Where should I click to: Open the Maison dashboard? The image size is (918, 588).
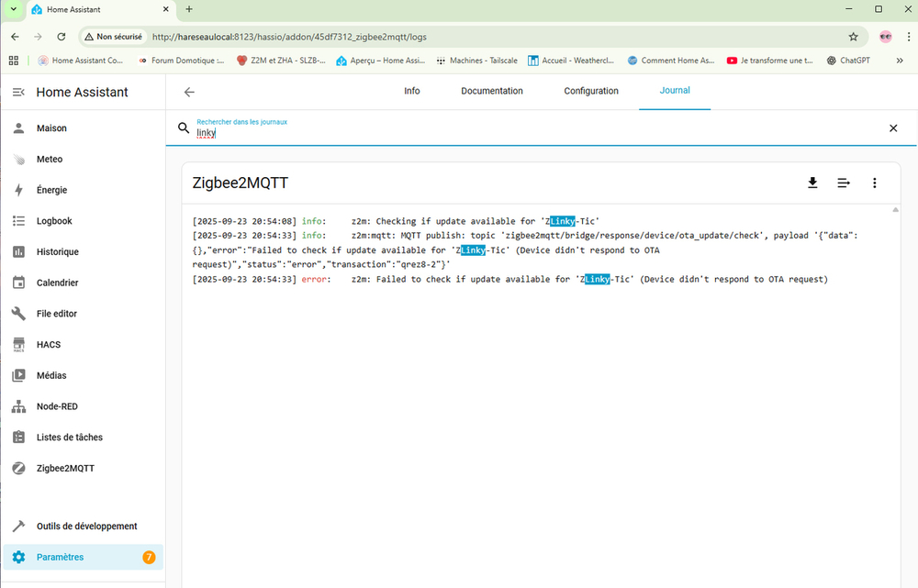pyautogui.click(x=84, y=128)
